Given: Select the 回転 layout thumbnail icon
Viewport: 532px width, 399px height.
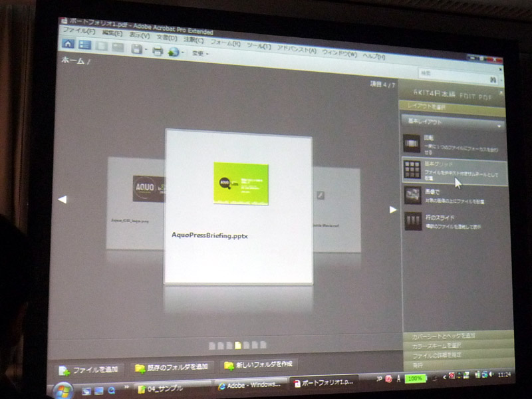Looking at the screenshot, I should (412, 144).
